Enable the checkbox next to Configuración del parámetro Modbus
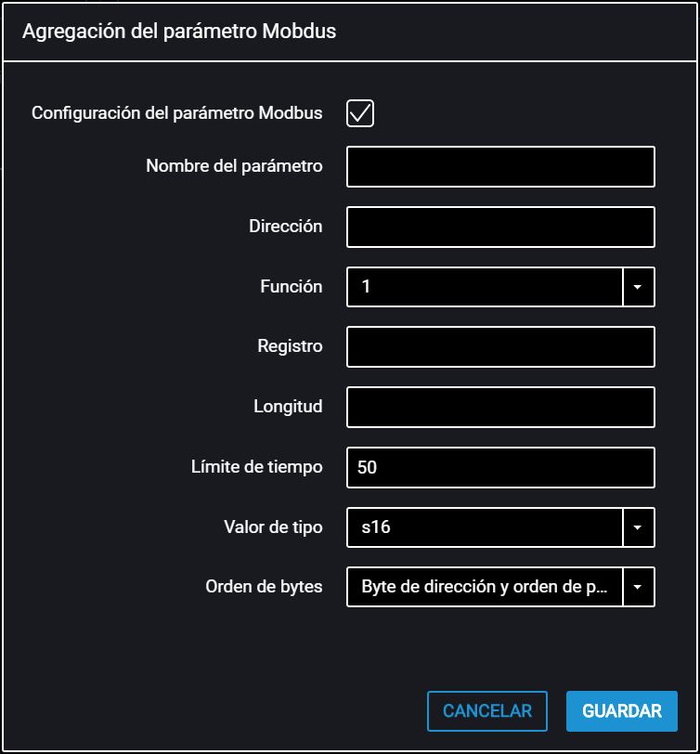The width and height of the screenshot is (700, 754). (361, 112)
